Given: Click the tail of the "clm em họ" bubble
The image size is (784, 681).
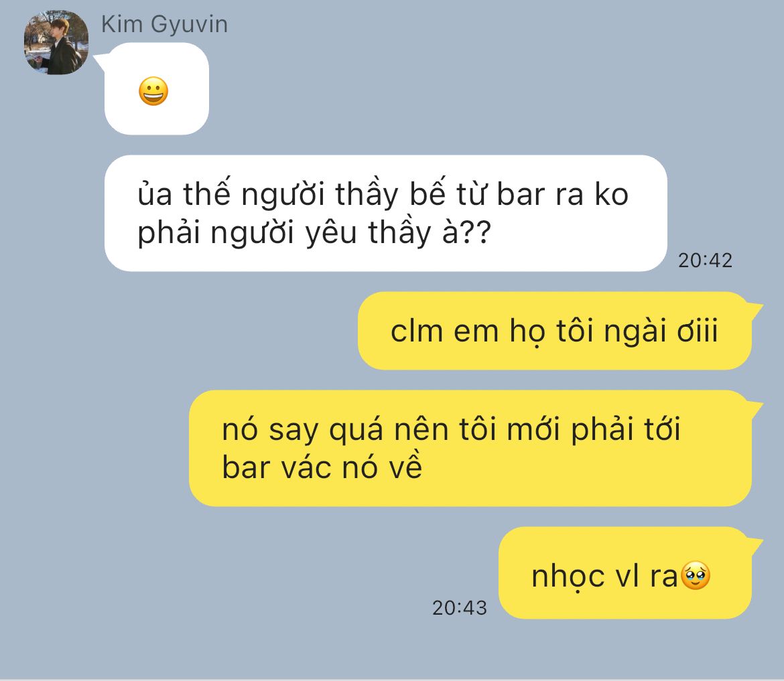Looking at the screenshot, I should (755, 310).
